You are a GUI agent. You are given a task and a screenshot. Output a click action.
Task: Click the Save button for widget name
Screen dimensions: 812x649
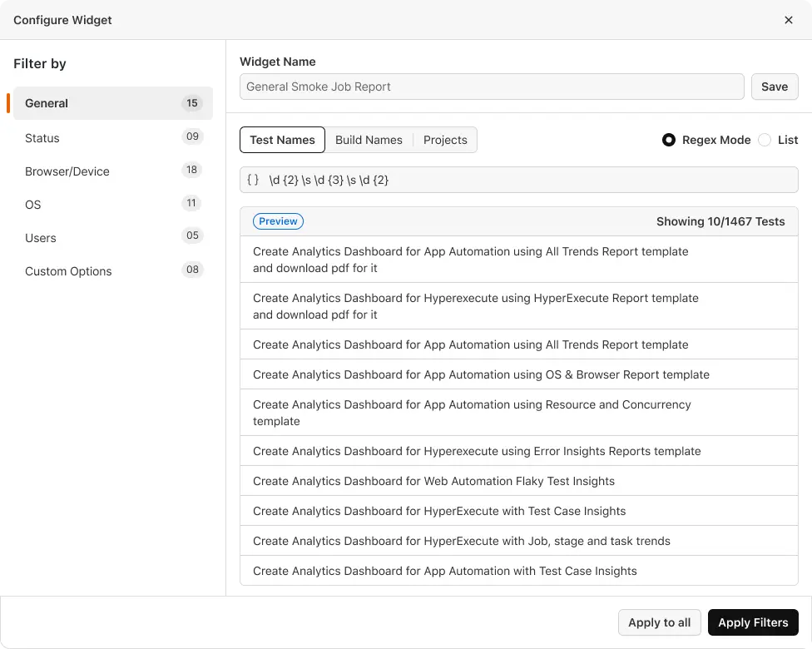point(774,87)
